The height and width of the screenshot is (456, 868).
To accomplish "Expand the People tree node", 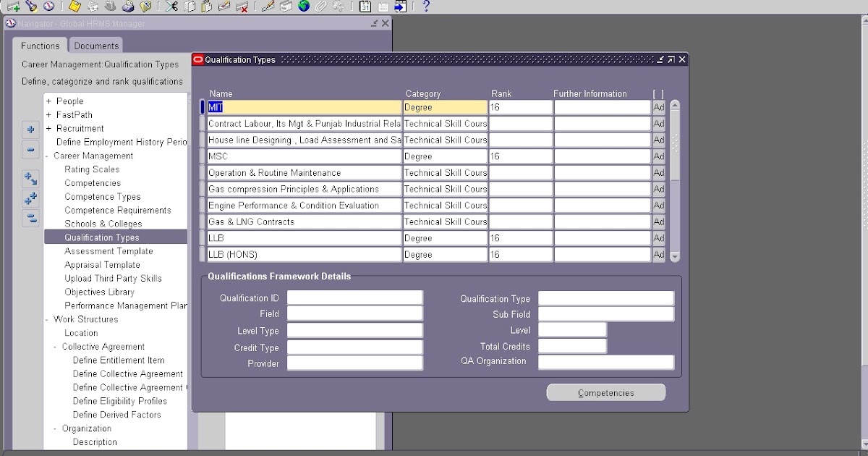I will 48,101.
